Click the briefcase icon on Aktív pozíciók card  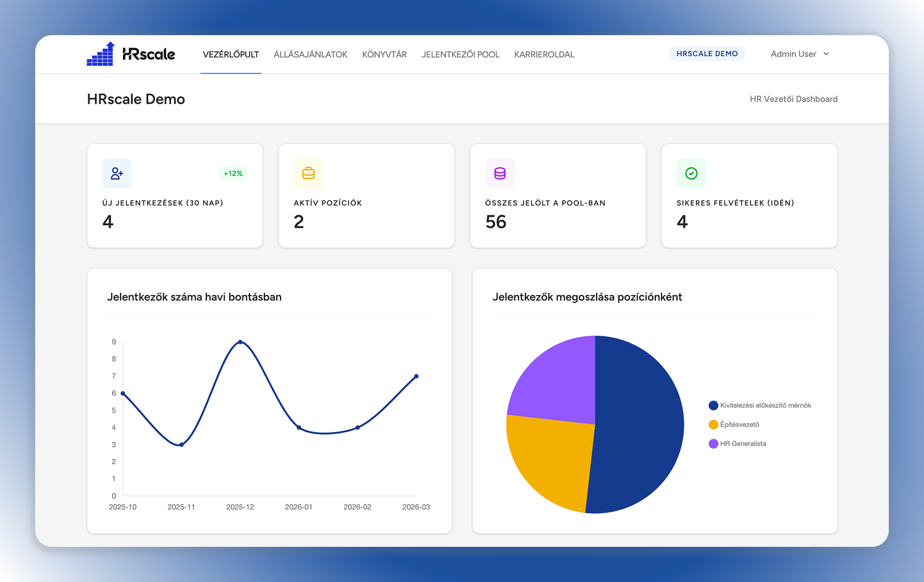point(308,173)
